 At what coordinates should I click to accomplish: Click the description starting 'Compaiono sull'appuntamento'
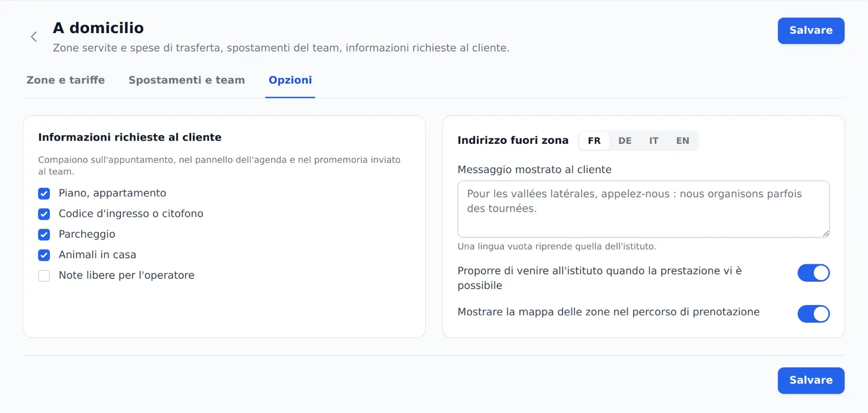click(219, 166)
